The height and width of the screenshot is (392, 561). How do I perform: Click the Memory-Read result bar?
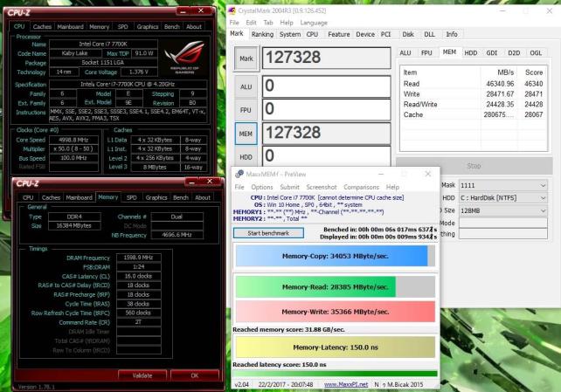point(336,286)
